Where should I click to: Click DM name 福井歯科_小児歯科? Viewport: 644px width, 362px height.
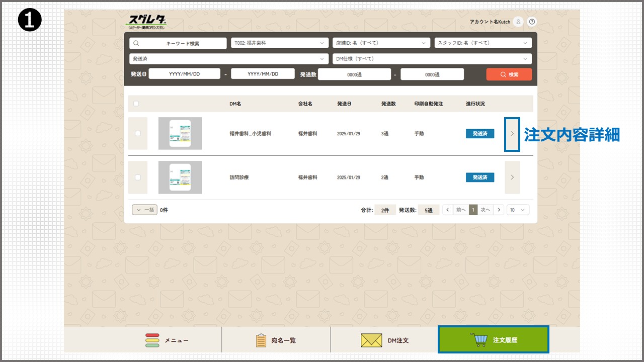(x=250, y=134)
